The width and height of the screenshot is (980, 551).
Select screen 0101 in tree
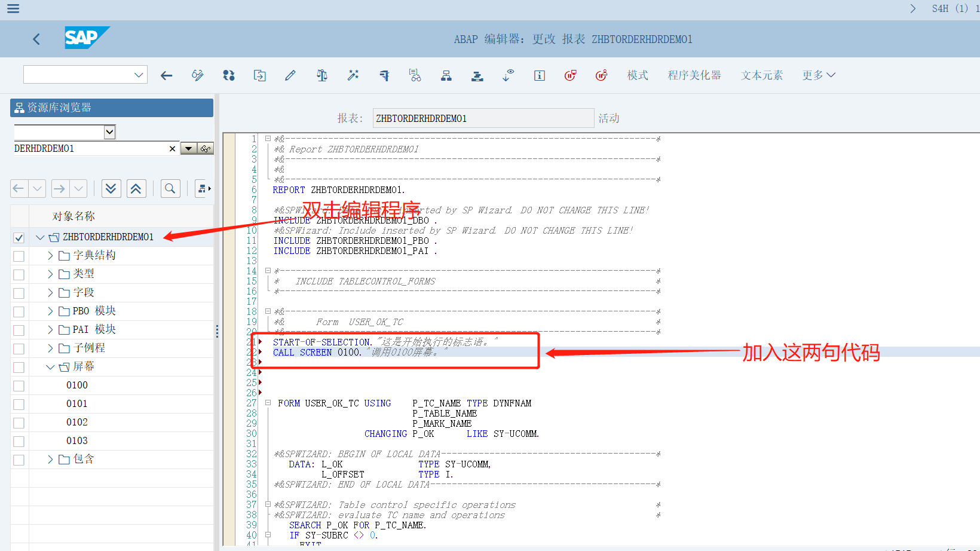coord(77,404)
